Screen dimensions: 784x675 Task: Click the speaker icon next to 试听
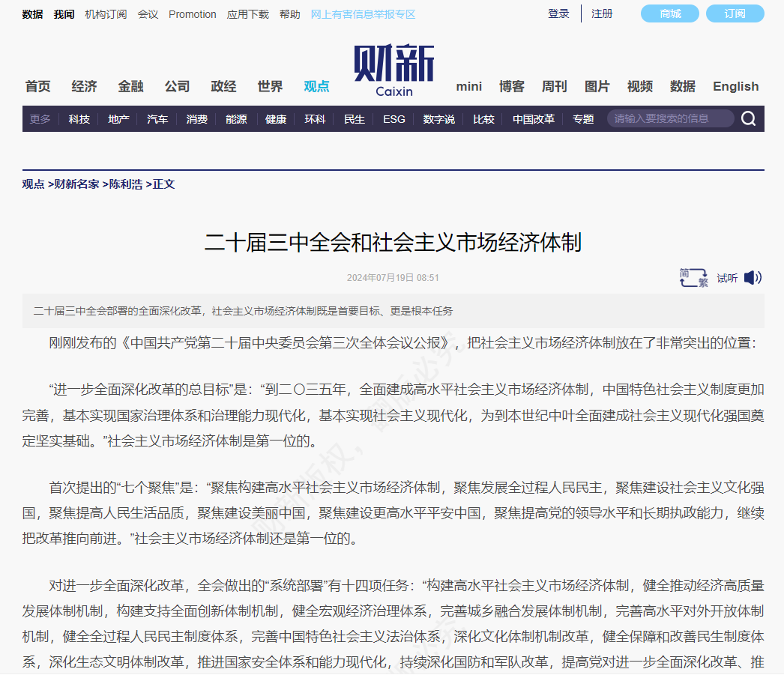751,277
